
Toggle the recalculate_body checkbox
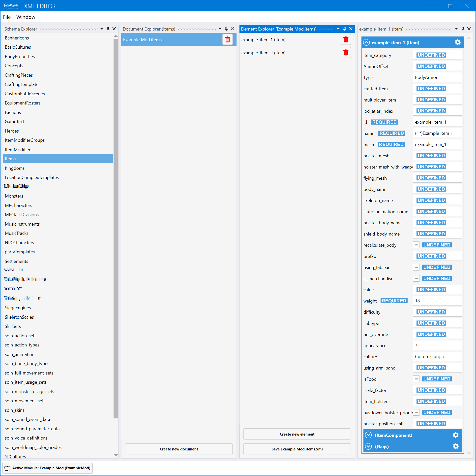tap(416, 245)
